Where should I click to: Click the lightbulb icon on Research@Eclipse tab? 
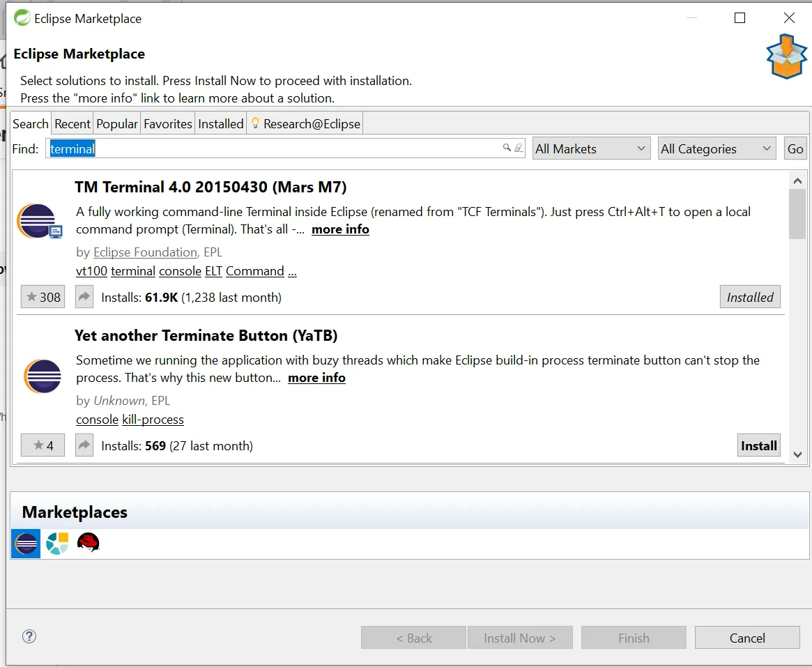(255, 123)
